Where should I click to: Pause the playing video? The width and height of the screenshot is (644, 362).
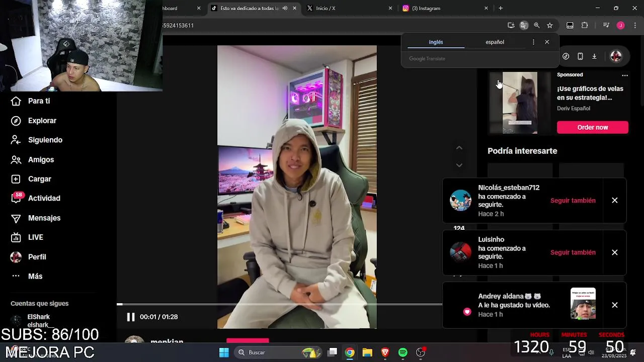[x=131, y=317]
